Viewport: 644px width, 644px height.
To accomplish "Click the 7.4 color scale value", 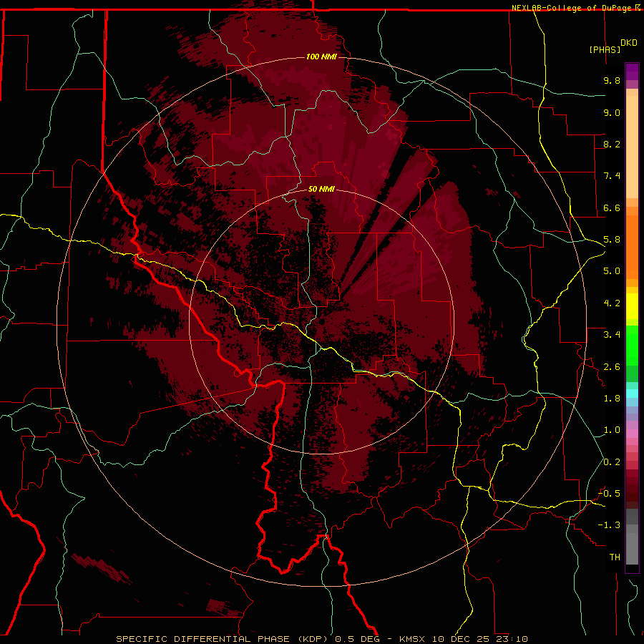I will point(612,176).
